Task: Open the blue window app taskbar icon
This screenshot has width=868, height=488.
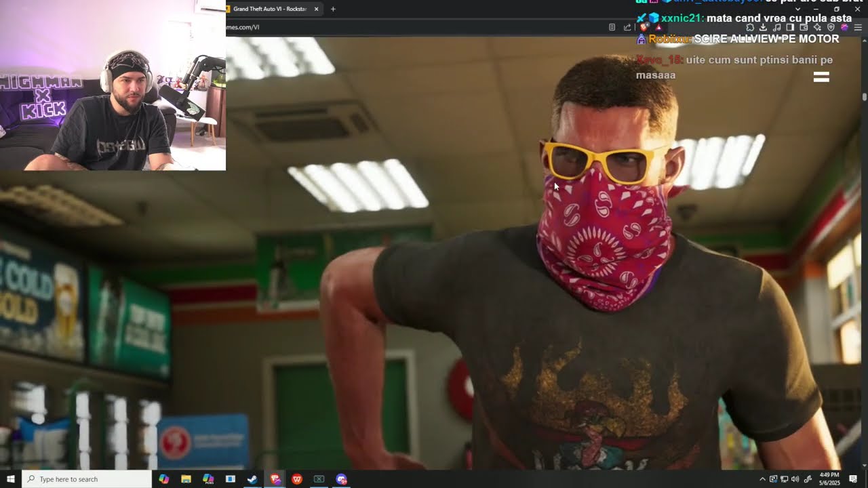Action: [x=231, y=479]
